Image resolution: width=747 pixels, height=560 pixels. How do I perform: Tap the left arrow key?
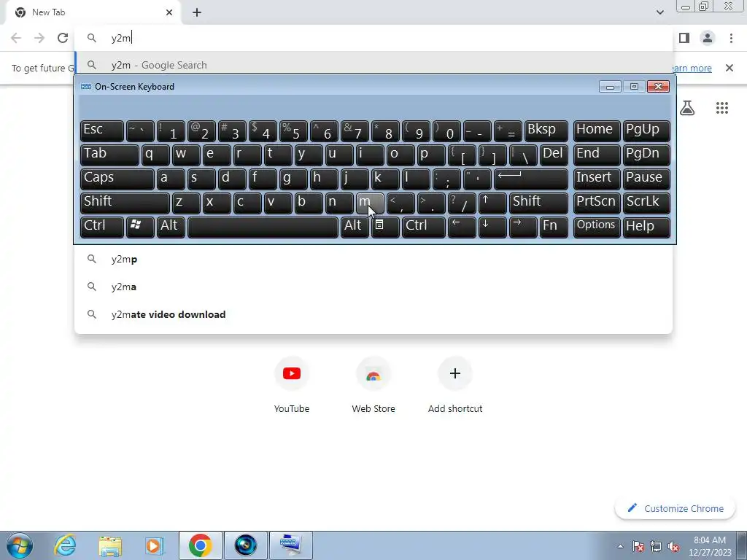tap(462, 227)
